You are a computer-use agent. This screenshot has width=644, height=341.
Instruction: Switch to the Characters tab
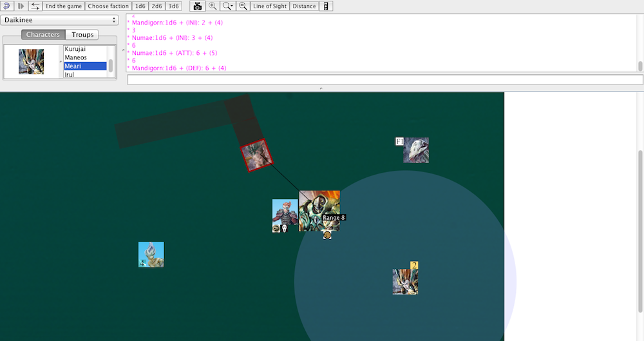coord(43,35)
